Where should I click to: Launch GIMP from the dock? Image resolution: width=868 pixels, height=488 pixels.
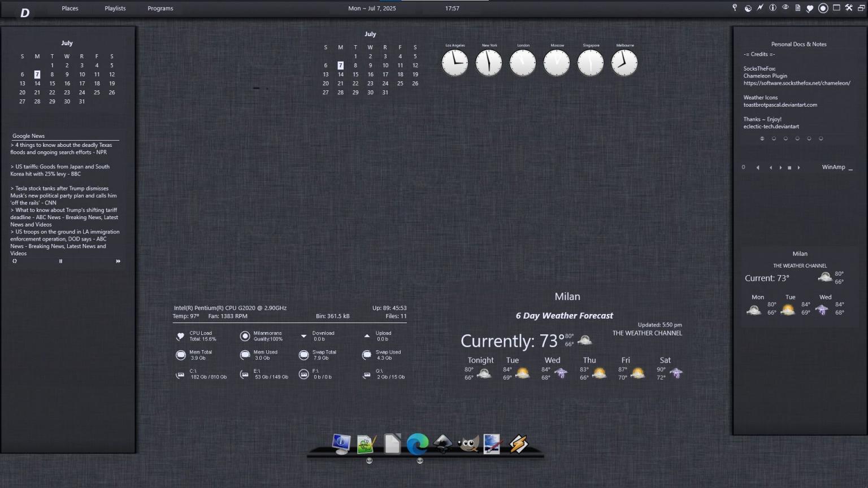pos(468,444)
